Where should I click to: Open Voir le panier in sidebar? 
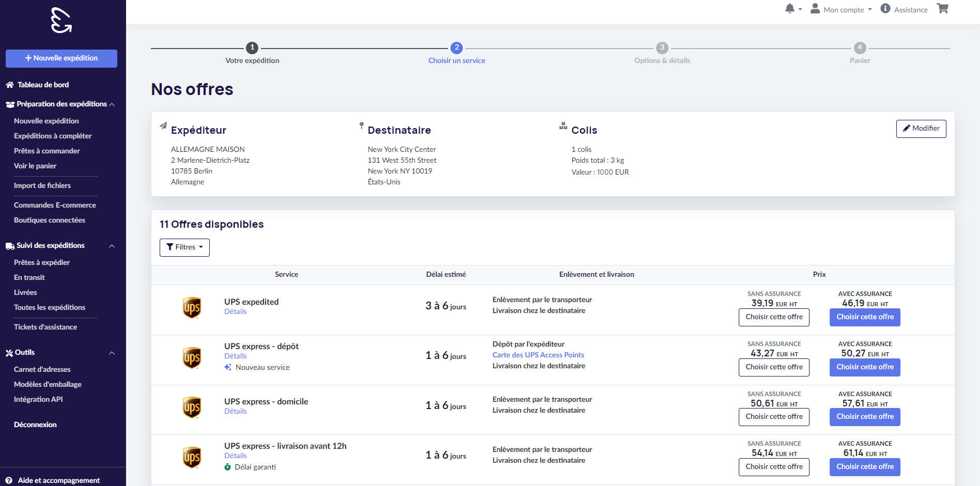tap(35, 166)
